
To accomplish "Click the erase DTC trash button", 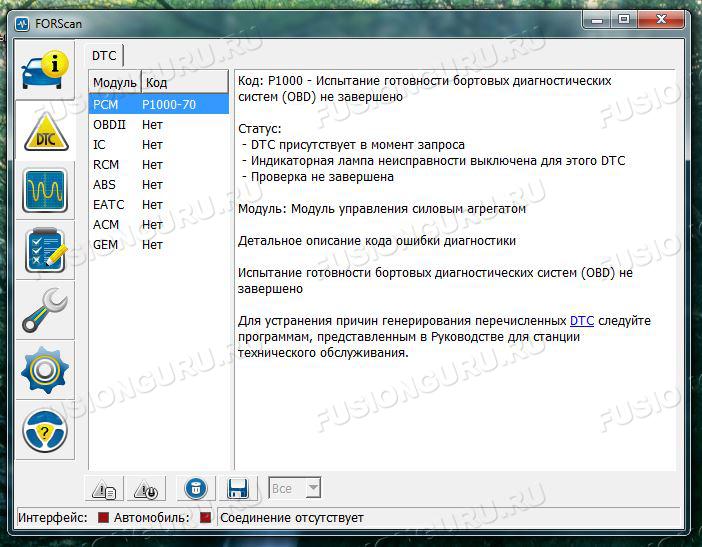I will 196,488.
